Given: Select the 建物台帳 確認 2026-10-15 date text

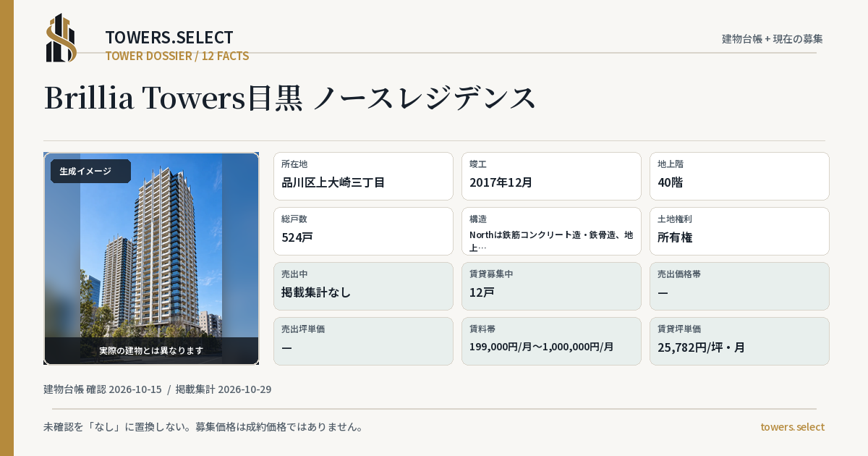Looking at the screenshot, I should 103,389.
